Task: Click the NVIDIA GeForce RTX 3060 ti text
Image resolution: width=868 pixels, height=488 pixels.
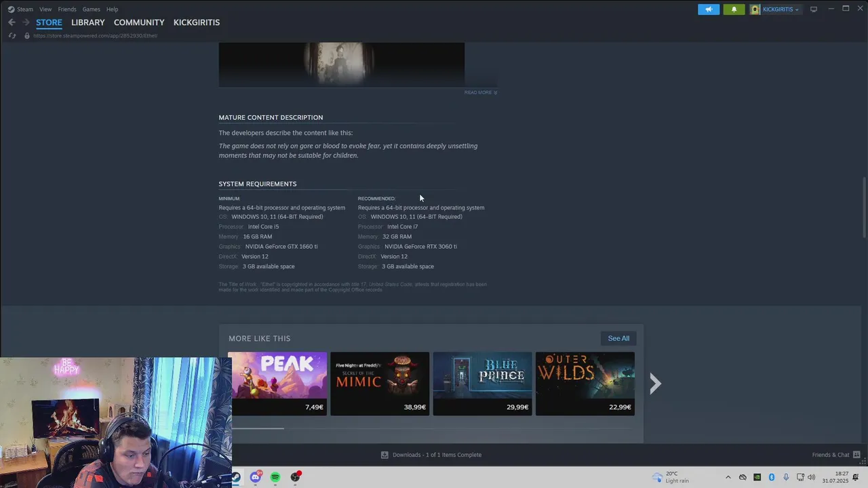Action: (x=420, y=247)
